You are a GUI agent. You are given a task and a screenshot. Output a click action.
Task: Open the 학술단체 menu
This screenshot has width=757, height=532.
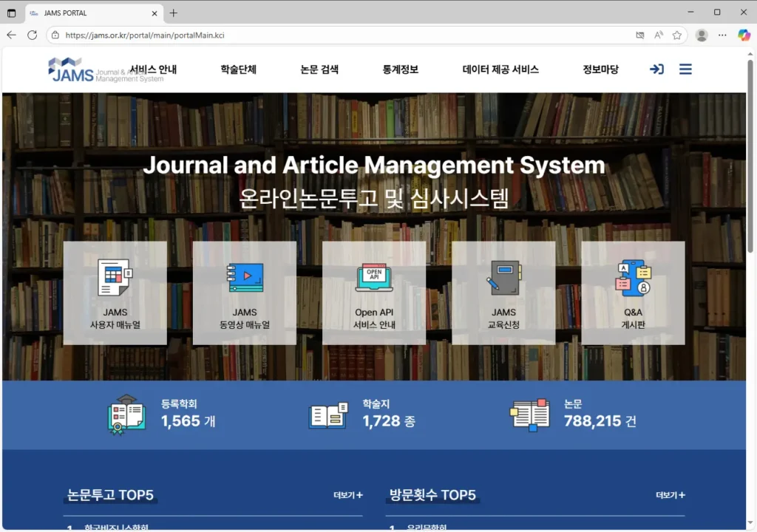tap(238, 69)
